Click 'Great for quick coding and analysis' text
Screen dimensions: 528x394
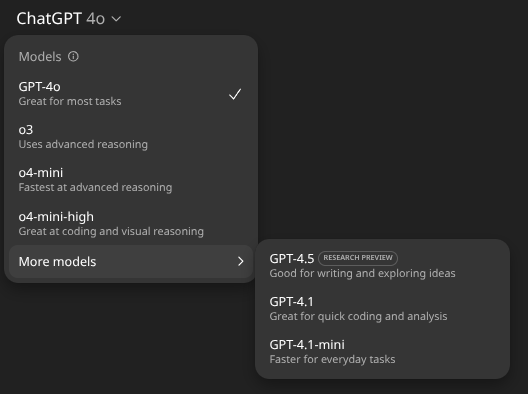pos(358,317)
